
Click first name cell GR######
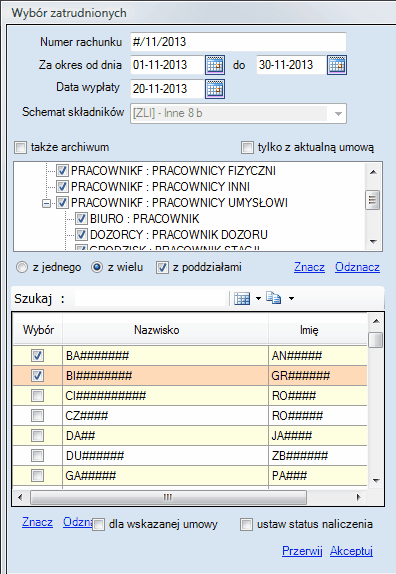point(318,376)
